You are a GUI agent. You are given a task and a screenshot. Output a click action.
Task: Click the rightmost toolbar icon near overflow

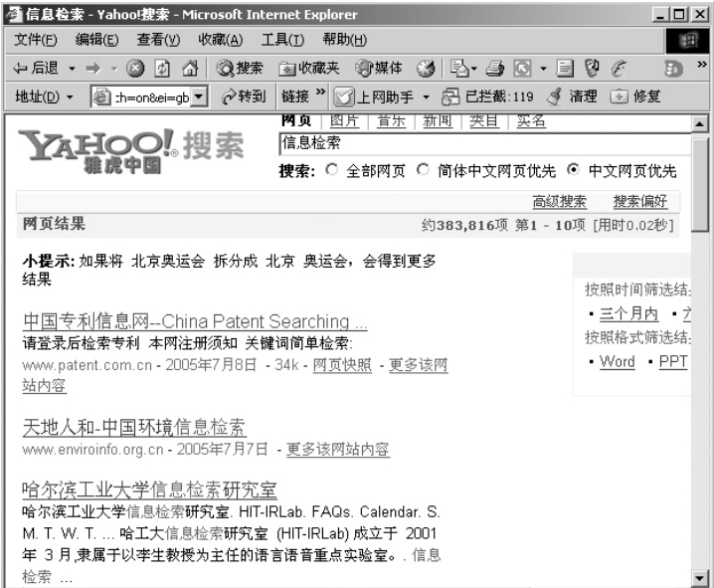pyautogui.click(x=673, y=69)
